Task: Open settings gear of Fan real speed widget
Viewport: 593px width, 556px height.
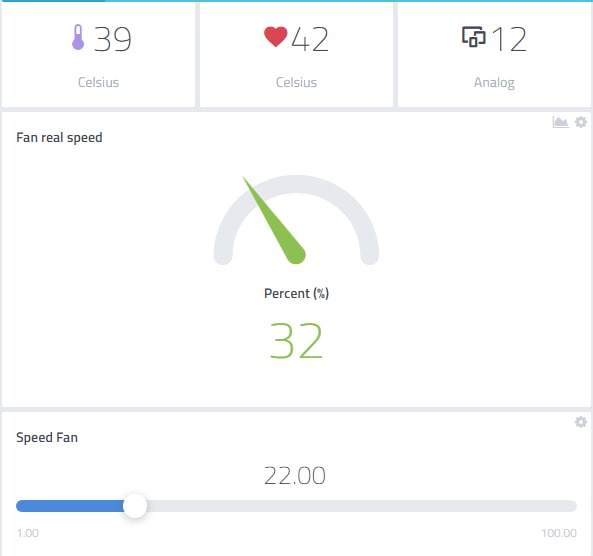Action: [x=581, y=122]
